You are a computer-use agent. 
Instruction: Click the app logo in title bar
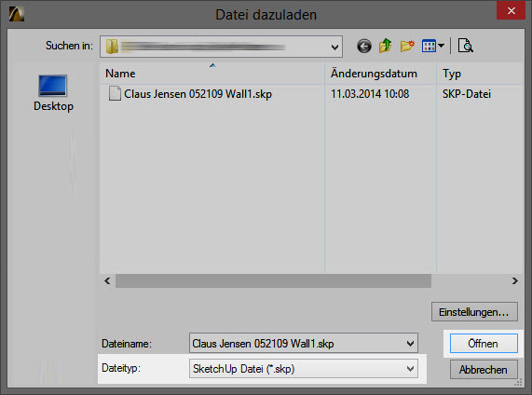(x=16, y=14)
